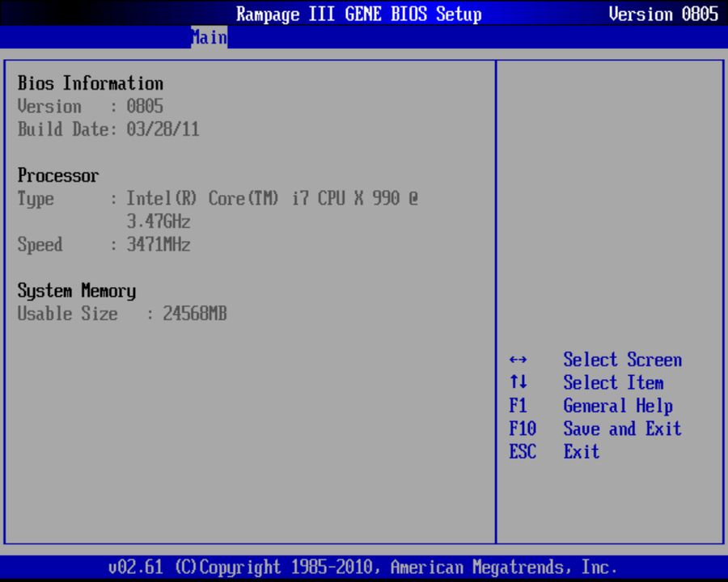The image size is (728, 582).
Task: Click the F1 key label
Action: 518,406
